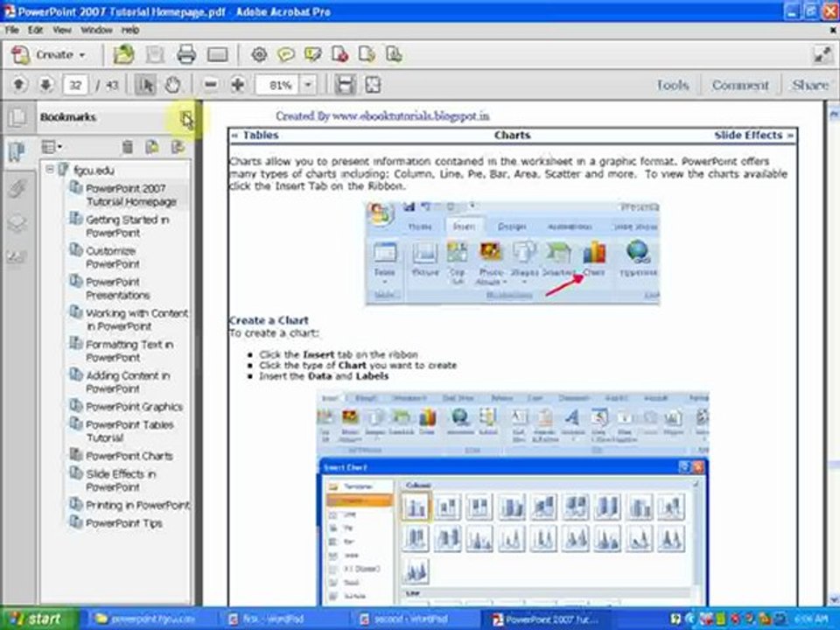Image resolution: width=840 pixels, height=630 pixels.
Task: Activate the Hand pan tool
Action: coord(172,85)
